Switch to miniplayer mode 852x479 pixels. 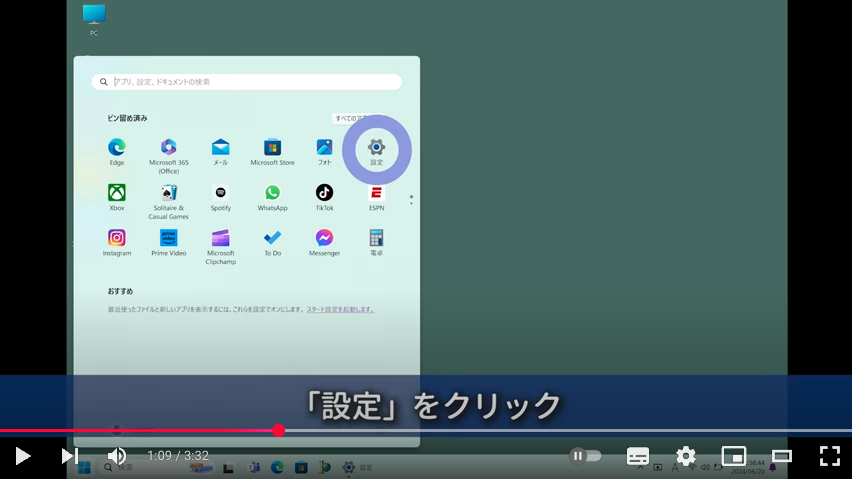pyautogui.click(x=734, y=456)
